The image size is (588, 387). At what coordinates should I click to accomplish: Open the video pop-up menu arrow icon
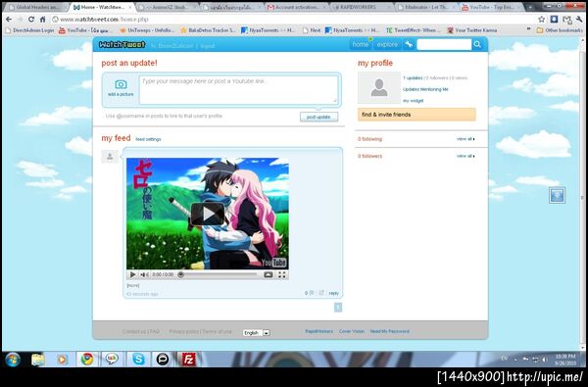coord(269,275)
